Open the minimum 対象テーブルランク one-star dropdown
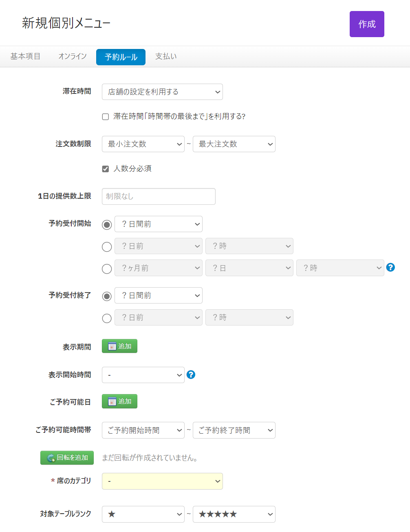Image resolution: width=410 pixels, height=532 pixels. pos(143,514)
